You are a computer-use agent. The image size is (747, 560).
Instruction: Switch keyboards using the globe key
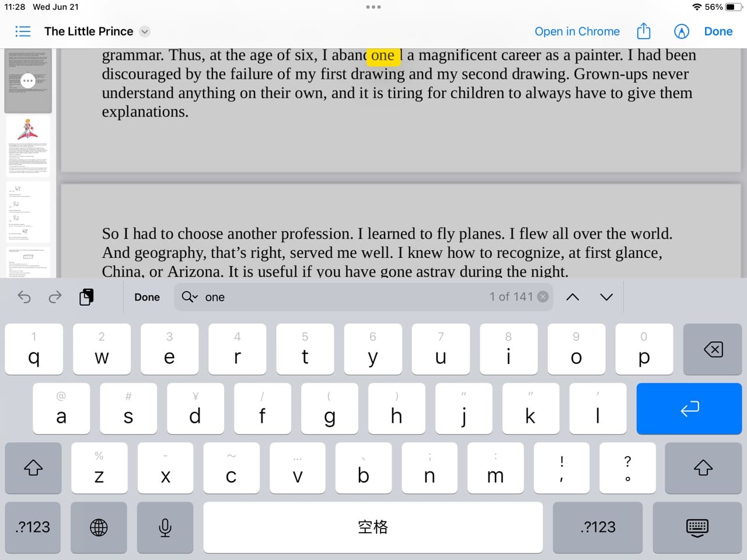click(x=99, y=527)
